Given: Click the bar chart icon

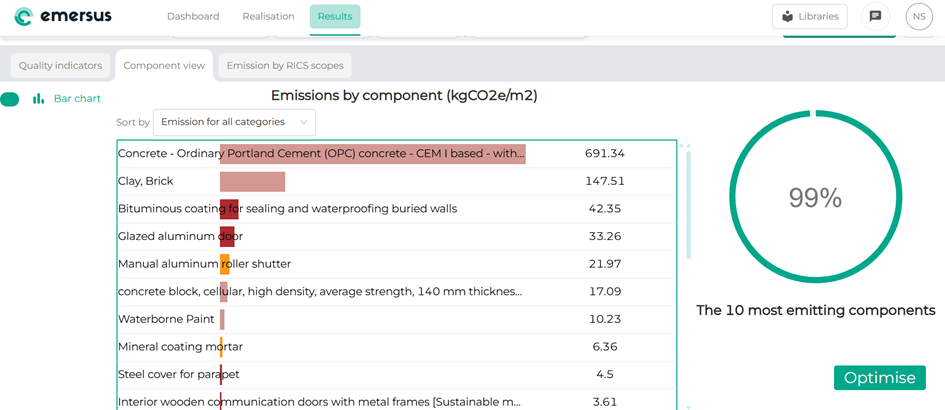Looking at the screenshot, I should point(39,98).
